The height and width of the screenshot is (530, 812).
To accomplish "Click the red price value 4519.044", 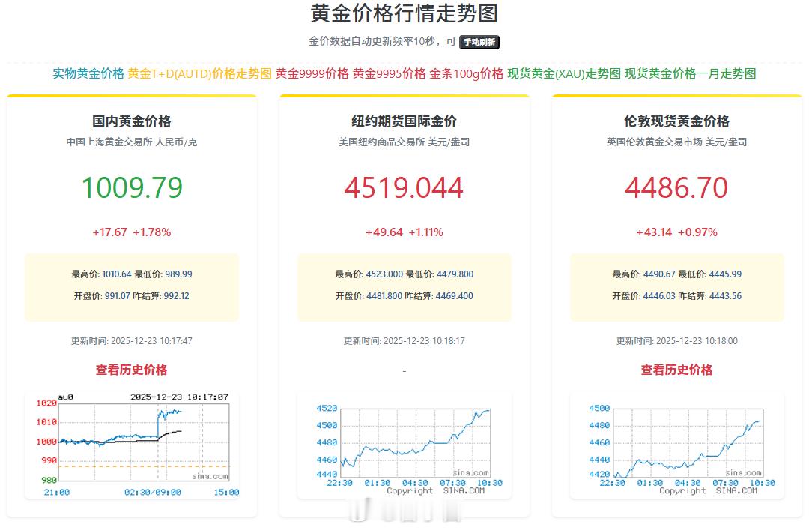I will 404,187.
